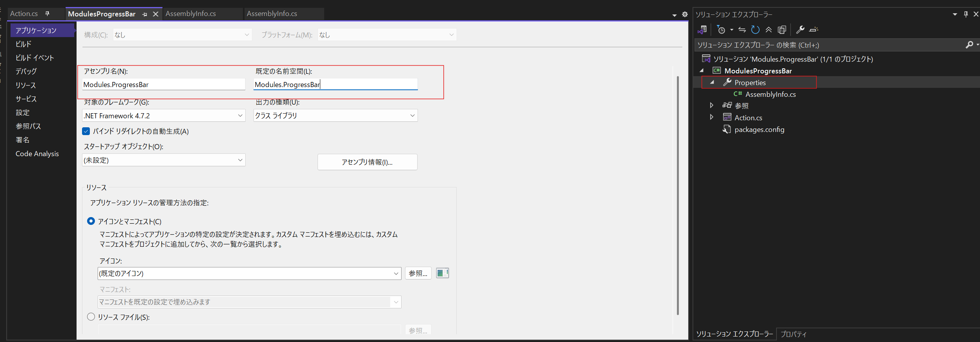Open Properties via the wrench toolbar icon
The image size is (980, 342).
point(800,30)
